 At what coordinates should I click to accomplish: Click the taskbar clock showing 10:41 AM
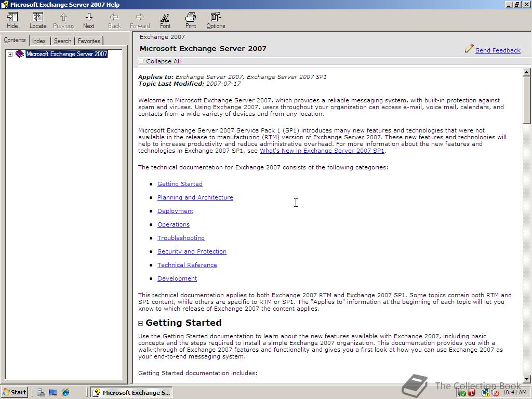tap(515, 393)
